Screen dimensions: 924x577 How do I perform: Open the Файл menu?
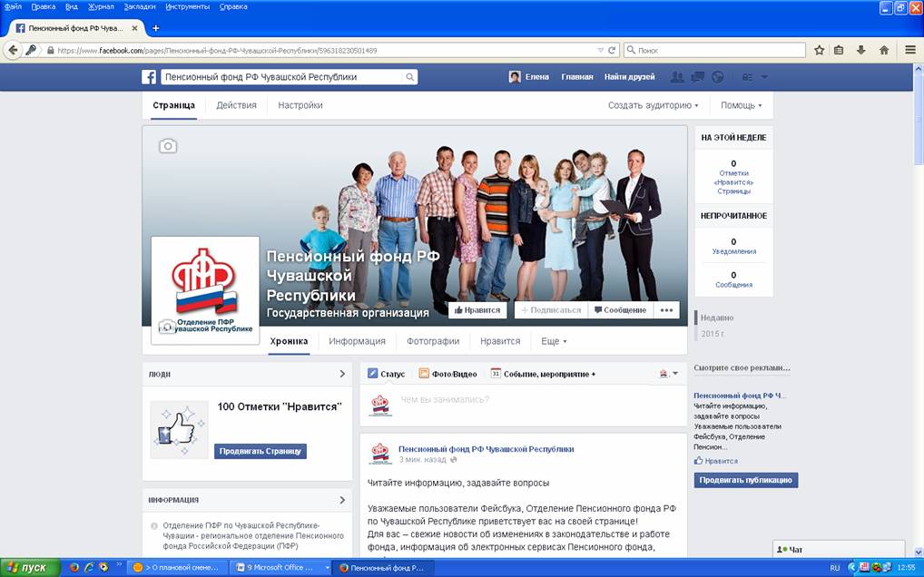(x=13, y=7)
